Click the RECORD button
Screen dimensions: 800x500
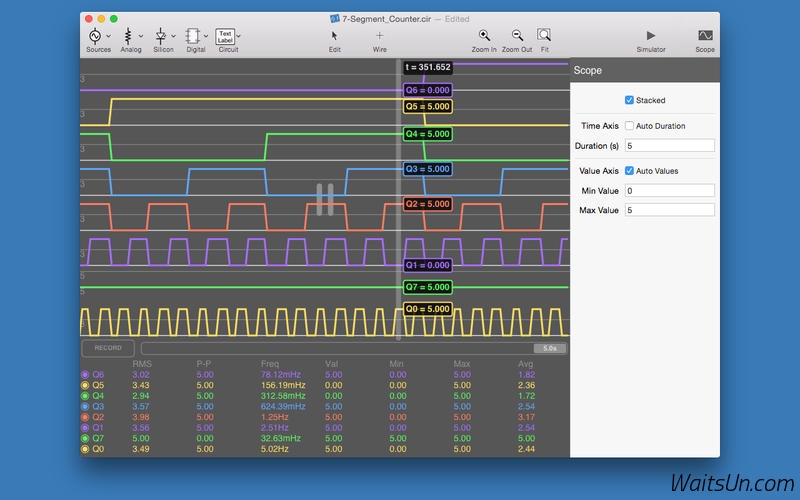(x=108, y=348)
